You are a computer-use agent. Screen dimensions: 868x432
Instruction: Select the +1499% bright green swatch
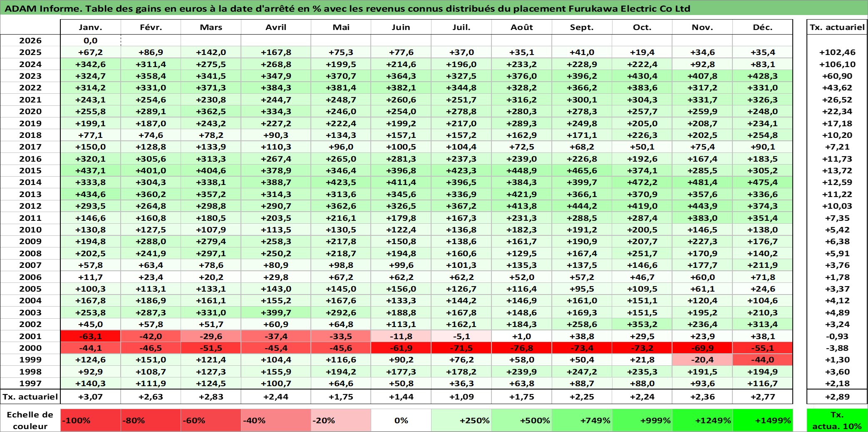(x=763, y=420)
